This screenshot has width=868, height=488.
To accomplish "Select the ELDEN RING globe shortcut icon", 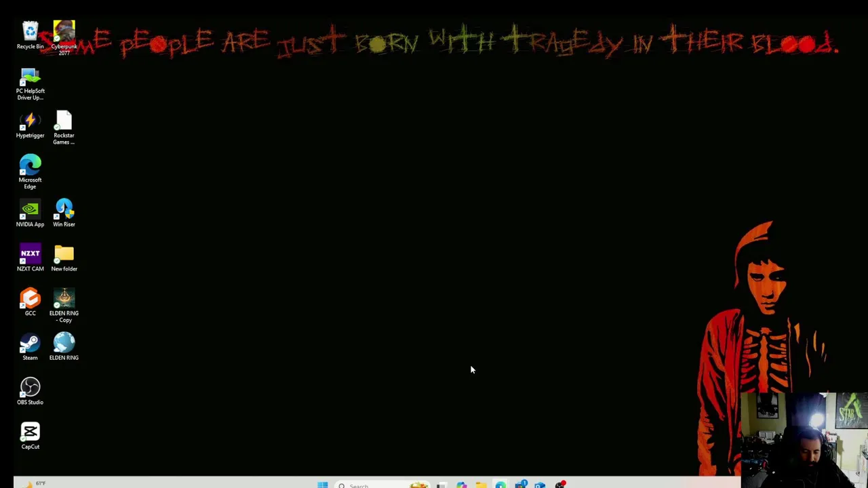I will [64, 347].
